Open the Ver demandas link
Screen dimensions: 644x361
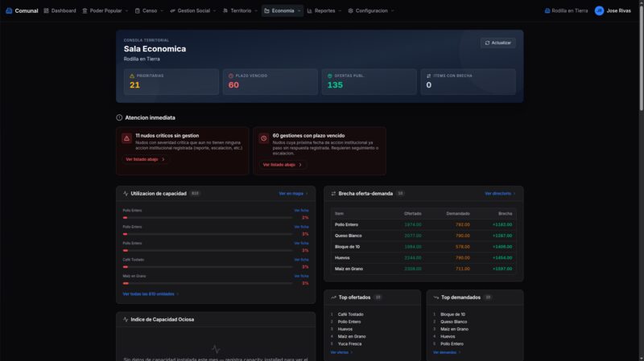[447, 352]
